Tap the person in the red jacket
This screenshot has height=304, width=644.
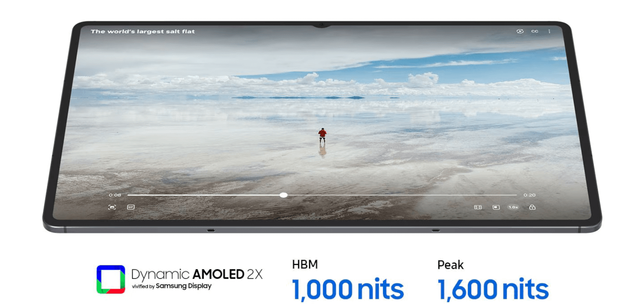click(322, 135)
